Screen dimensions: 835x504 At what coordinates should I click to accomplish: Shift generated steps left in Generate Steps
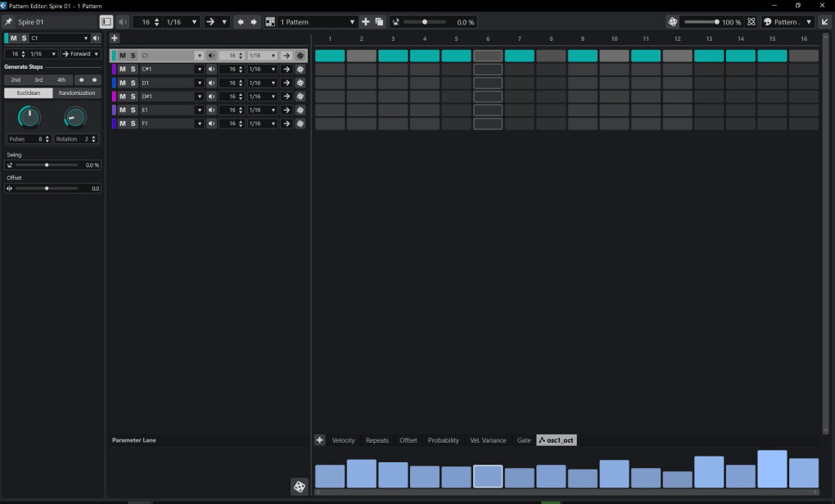82,80
